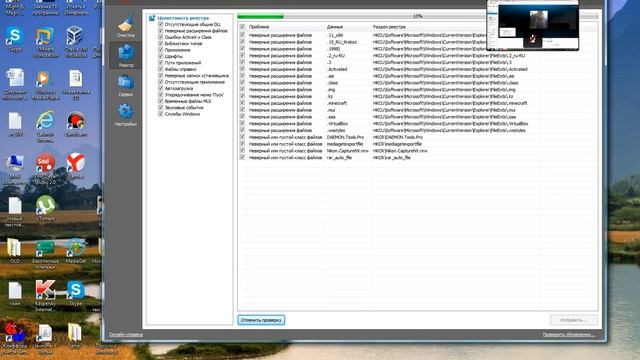Open the Kaspersky Internet Security shortcut

45,296
